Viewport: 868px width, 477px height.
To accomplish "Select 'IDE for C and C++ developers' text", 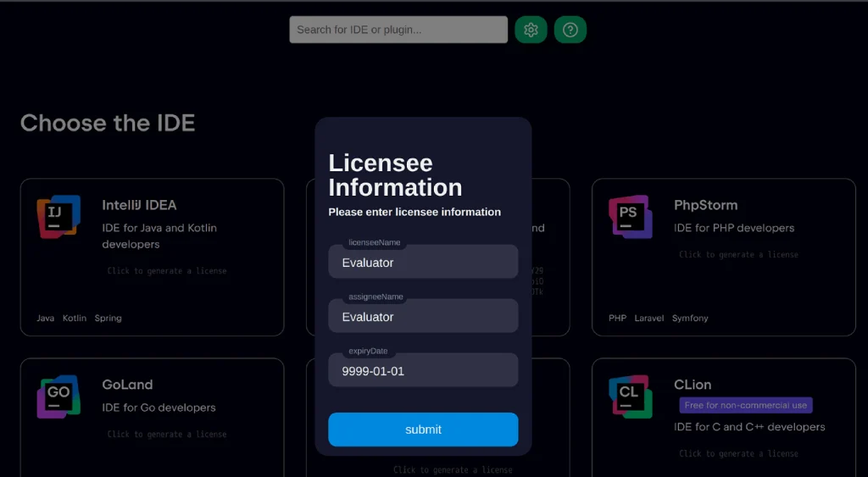I will (749, 427).
